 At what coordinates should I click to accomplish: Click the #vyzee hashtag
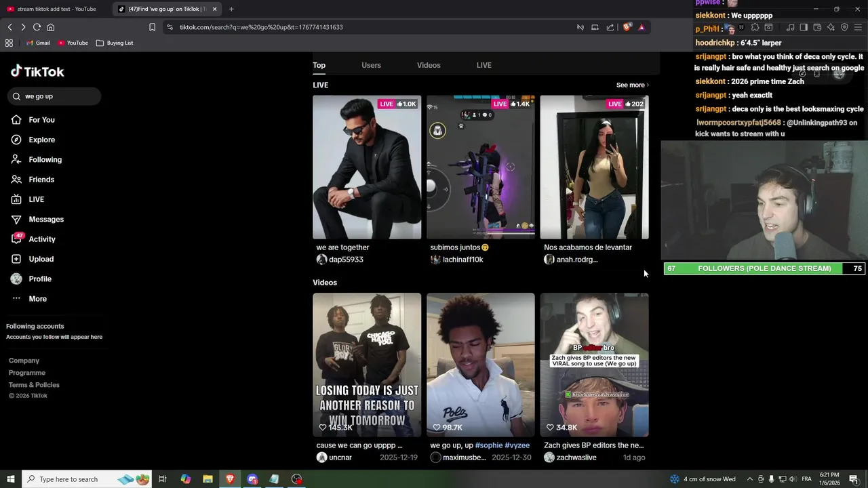click(517, 445)
